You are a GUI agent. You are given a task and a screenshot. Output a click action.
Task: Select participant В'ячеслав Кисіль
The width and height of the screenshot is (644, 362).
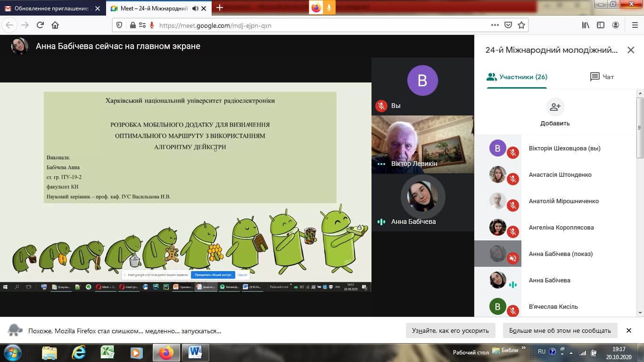point(555,306)
